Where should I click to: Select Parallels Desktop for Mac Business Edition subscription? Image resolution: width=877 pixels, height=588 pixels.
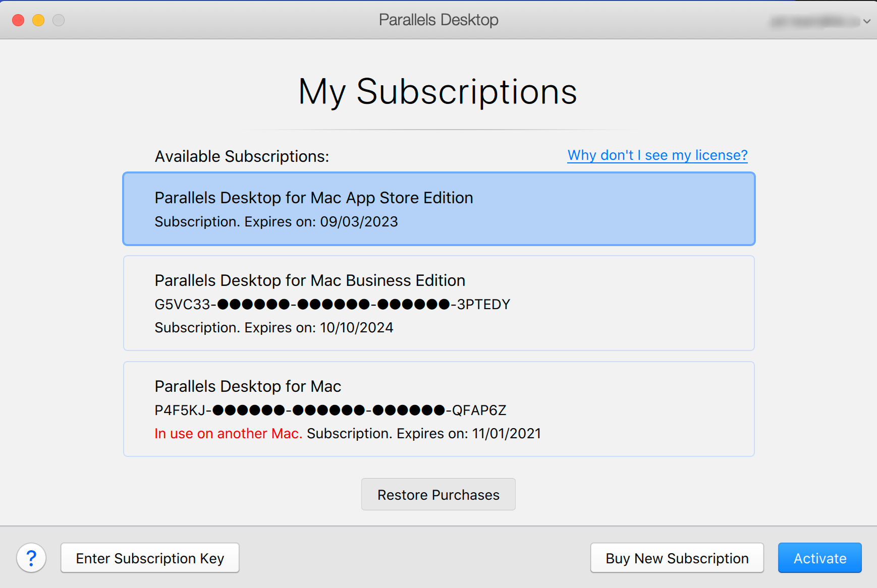click(438, 303)
